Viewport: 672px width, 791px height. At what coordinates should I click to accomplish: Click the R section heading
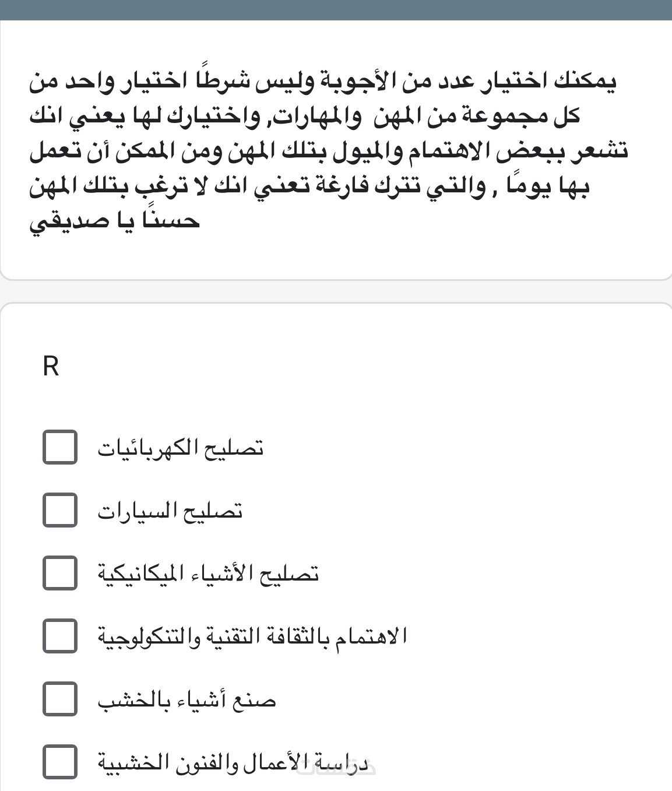coord(51,367)
